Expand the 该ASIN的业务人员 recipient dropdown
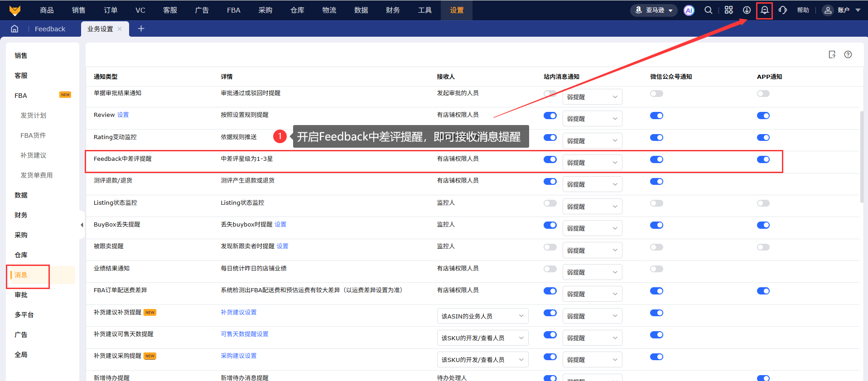Viewport: 868px width, 381px height. pyautogui.click(x=482, y=316)
